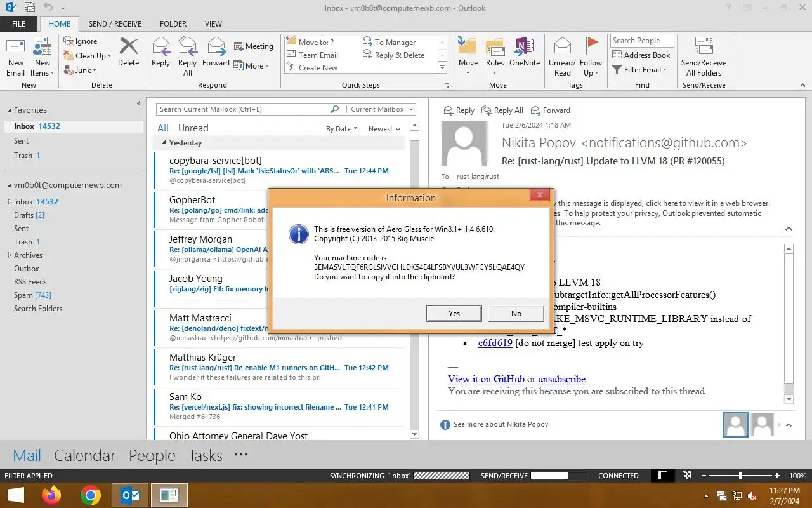
Task: Click Reply in the reading pane
Action: tap(459, 110)
